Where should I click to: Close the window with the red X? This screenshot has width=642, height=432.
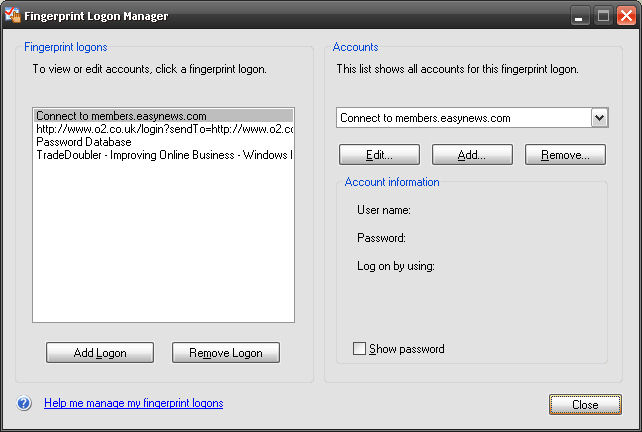[626, 16]
